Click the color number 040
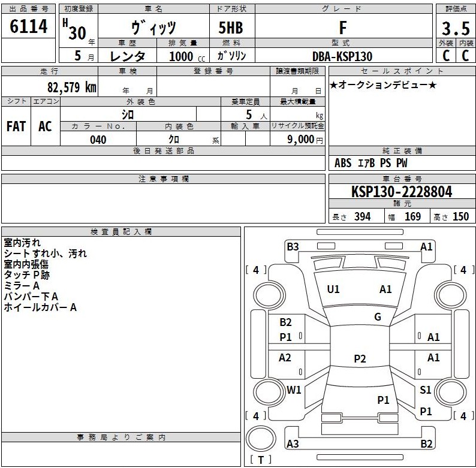Image resolution: width=476 pixels, height=468 pixels. pos(98,140)
